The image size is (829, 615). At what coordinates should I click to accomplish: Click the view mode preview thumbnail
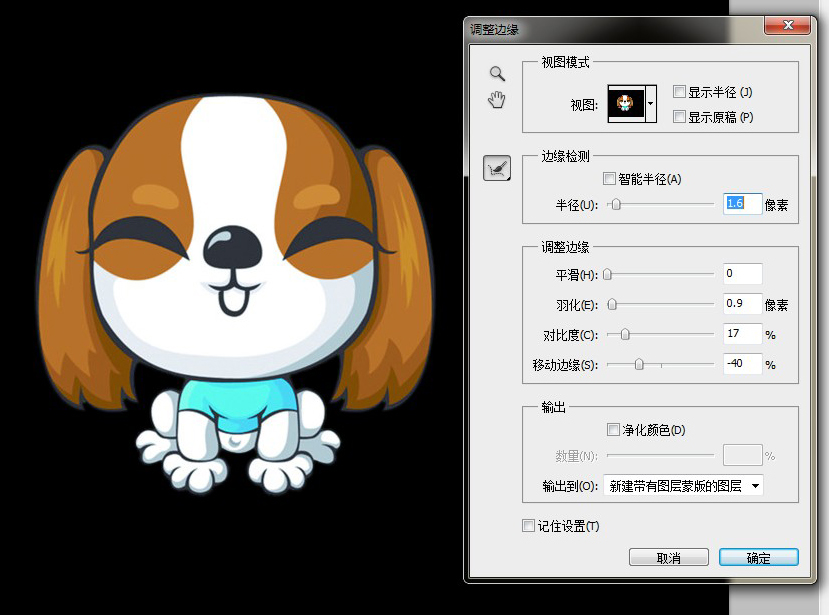626,103
